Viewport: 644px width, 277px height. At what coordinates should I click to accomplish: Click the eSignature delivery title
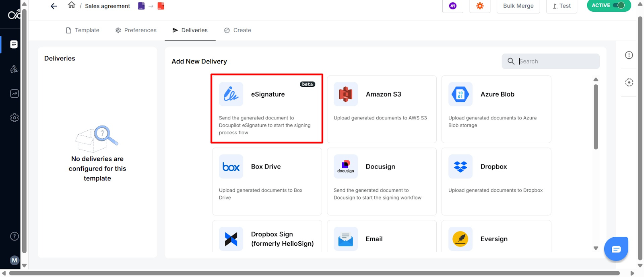point(268,94)
